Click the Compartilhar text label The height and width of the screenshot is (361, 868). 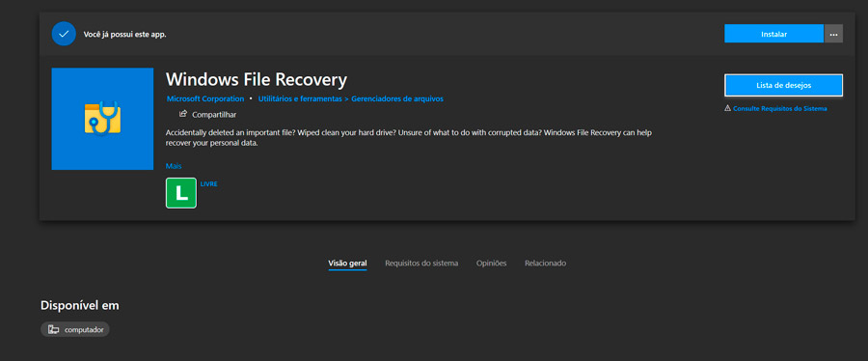point(214,115)
